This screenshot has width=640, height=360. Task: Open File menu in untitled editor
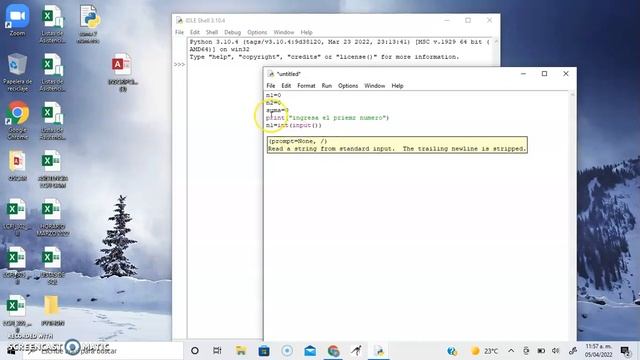pos(271,86)
